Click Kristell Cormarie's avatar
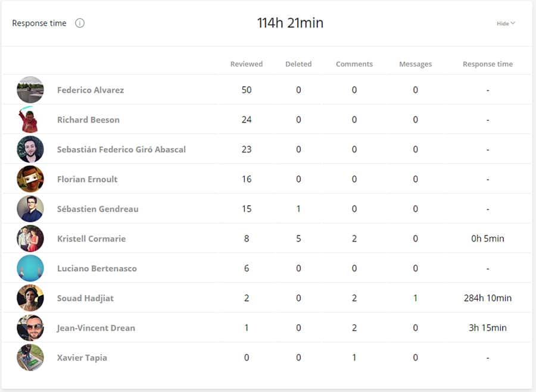536x392 pixels. (30, 239)
